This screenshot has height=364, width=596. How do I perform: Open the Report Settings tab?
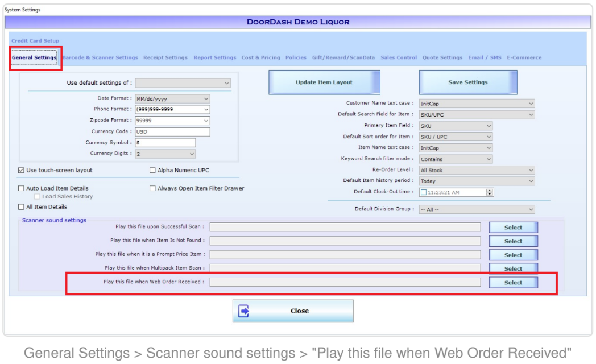click(215, 57)
